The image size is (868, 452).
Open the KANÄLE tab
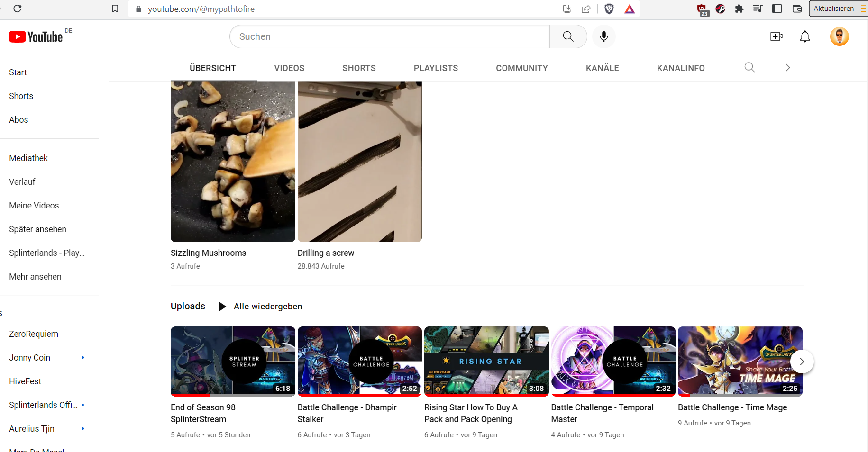tap(603, 68)
